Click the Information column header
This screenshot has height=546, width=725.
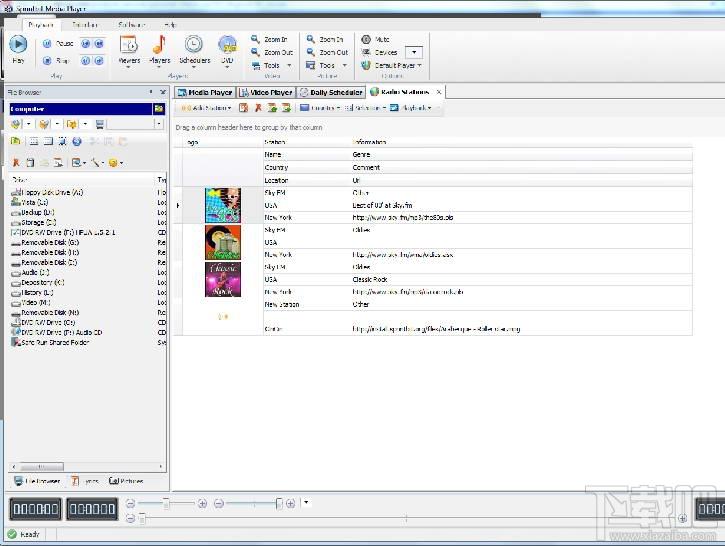point(369,142)
